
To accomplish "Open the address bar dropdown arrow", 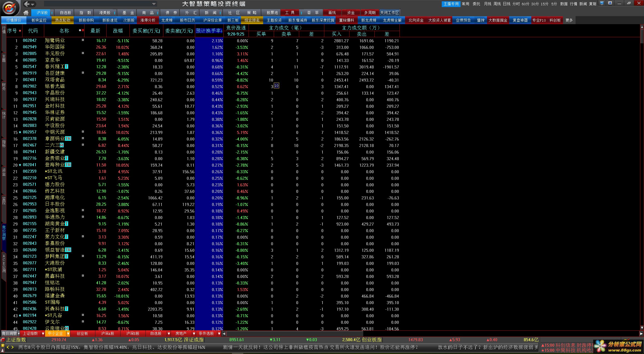I will [x=154, y=4].
